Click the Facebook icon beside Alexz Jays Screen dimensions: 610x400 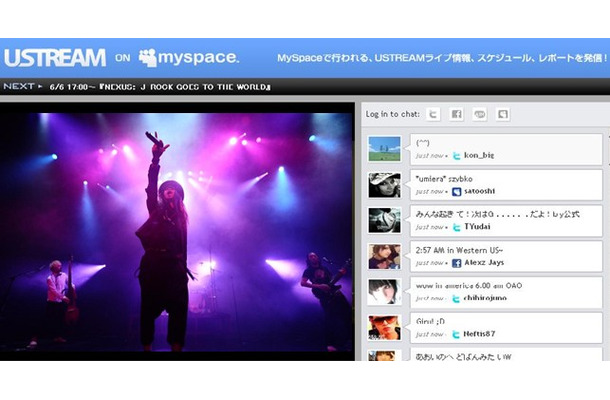pos(457,263)
